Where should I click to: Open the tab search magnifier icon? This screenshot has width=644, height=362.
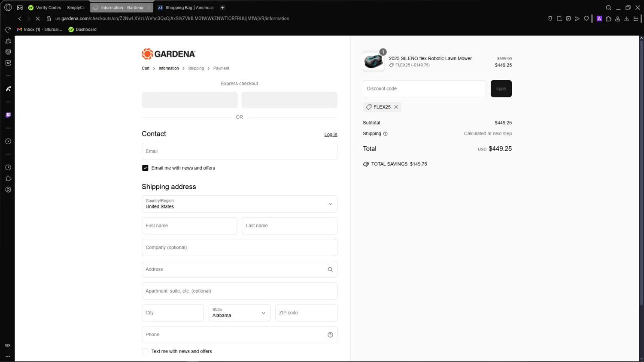608,8
